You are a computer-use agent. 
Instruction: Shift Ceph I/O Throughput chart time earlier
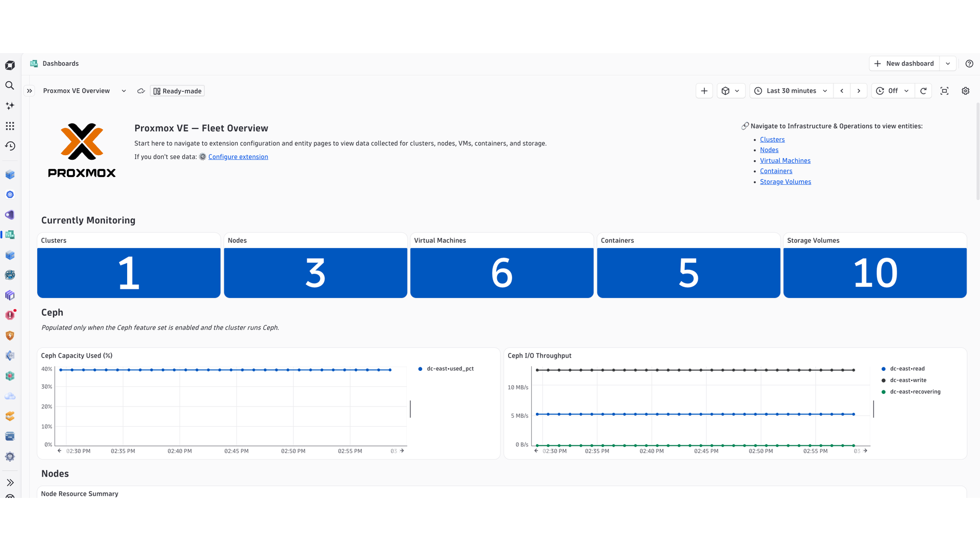(x=536, y=451)
